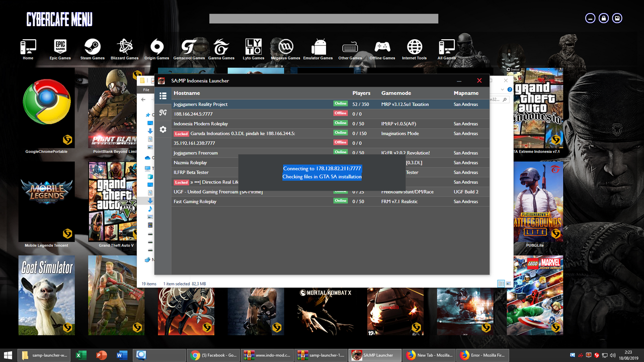644x362 pixels.
Task: Select the 188.166.244.5:7777 server row
Action: 331,114
